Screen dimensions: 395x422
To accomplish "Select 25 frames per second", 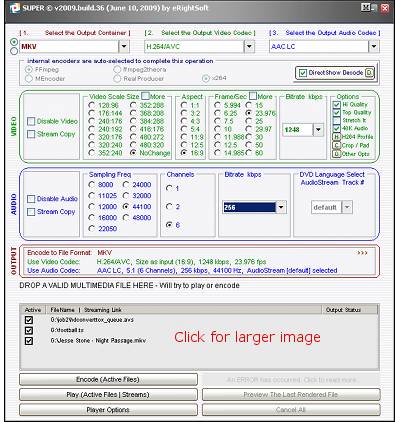I will (x=249, y=121).
